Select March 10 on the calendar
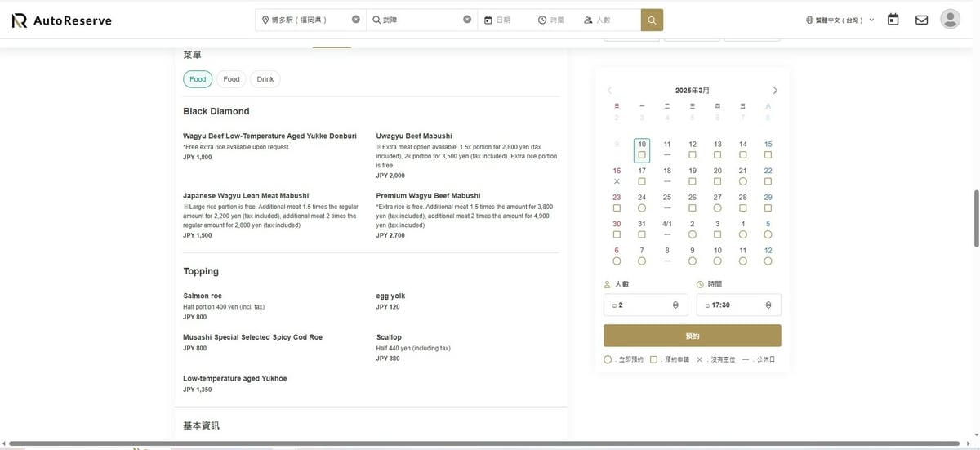The height and width of the screenshot is (450, 980). coord(642,150)
